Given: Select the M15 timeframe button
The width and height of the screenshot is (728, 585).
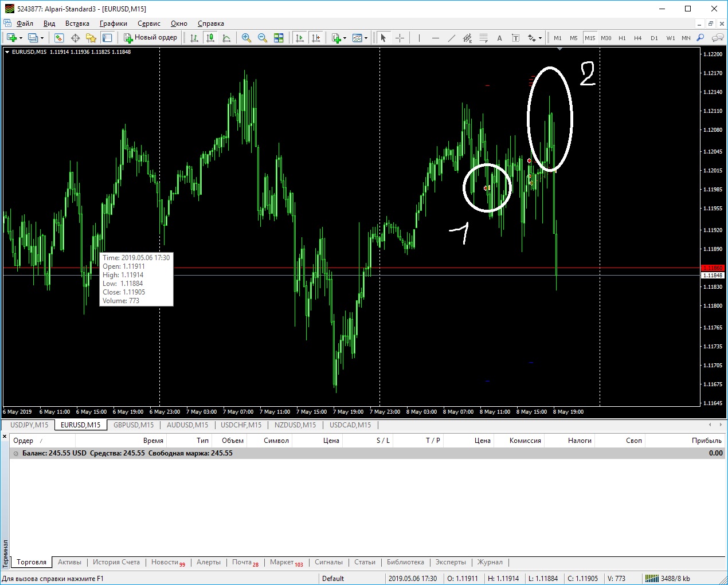Looking at the screenshot, I should point(590,38).
